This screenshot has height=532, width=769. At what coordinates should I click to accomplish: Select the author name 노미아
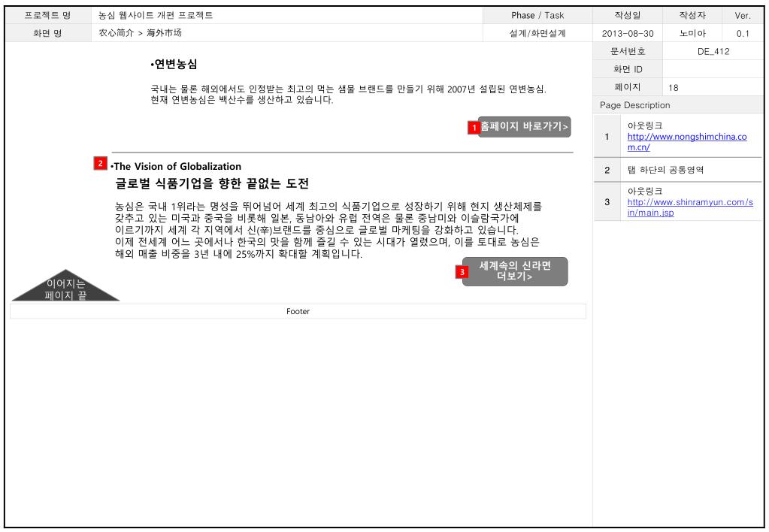point(692,33)
